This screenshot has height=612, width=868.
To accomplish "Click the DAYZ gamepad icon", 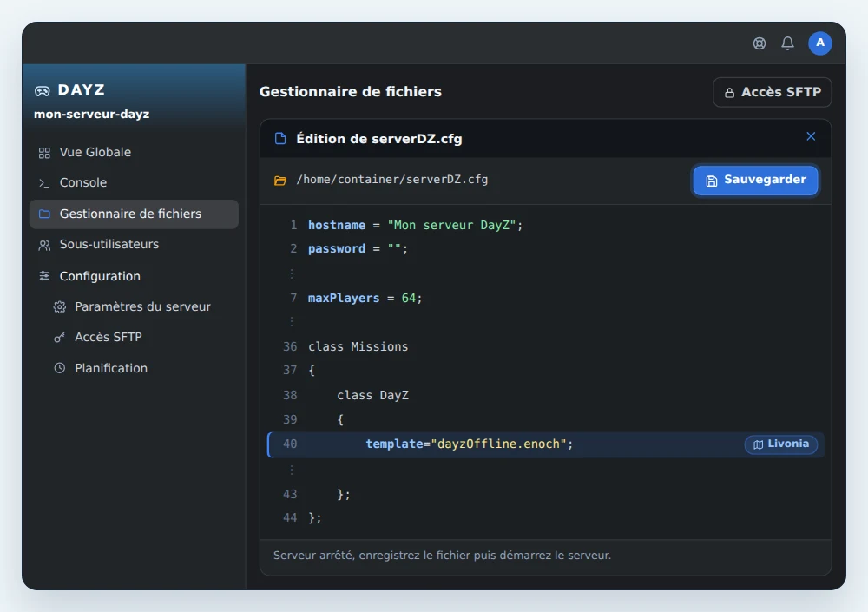I will [42, 91].
